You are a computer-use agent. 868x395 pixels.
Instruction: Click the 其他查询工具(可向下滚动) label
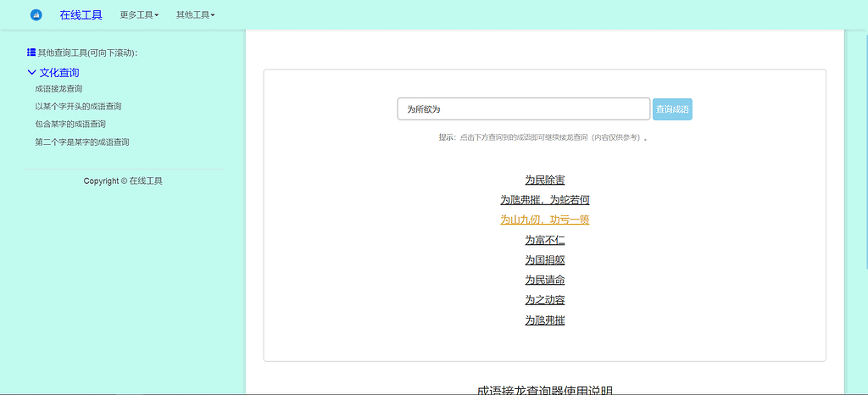click(x=87, y=53)
